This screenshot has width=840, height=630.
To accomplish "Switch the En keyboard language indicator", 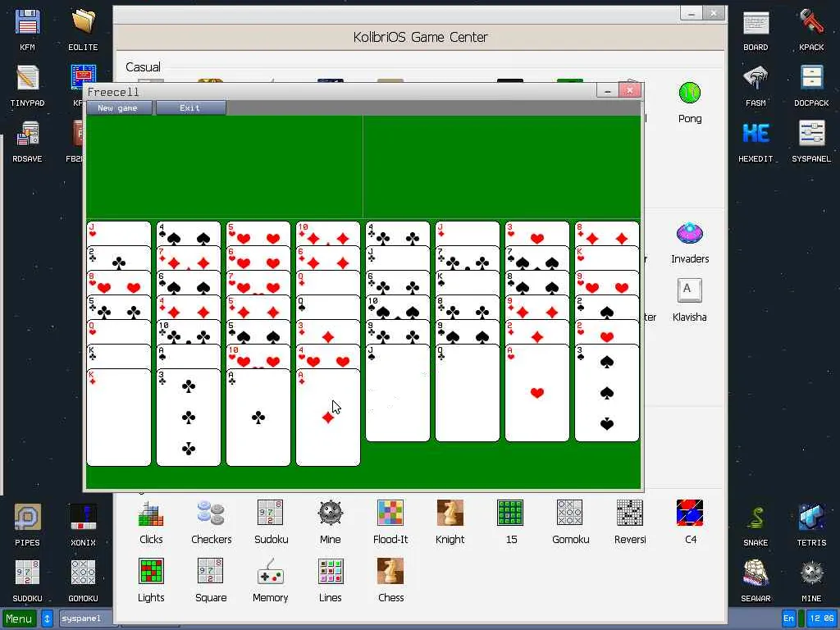I will [x=788, y=619].
